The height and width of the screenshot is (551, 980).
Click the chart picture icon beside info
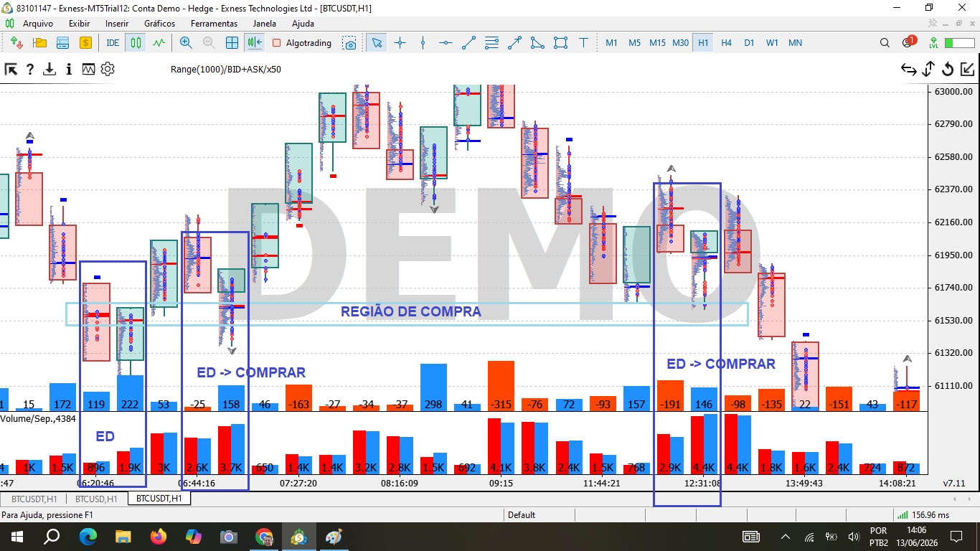[88, 70]
